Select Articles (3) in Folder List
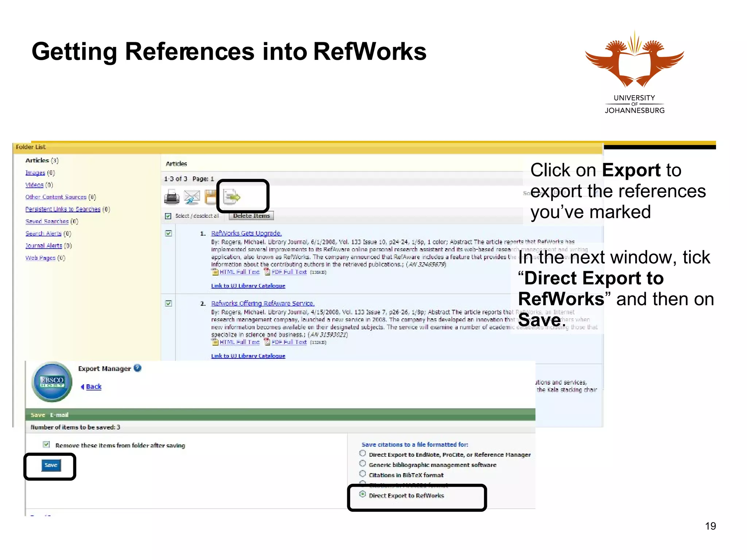This screenshot has width=747, height=560. 42,160
